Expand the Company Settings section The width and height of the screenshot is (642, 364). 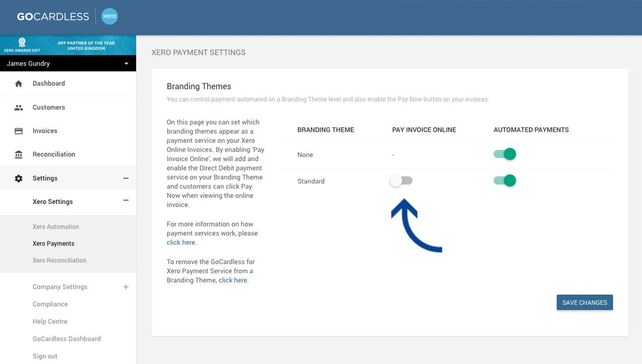pos(126,287)
